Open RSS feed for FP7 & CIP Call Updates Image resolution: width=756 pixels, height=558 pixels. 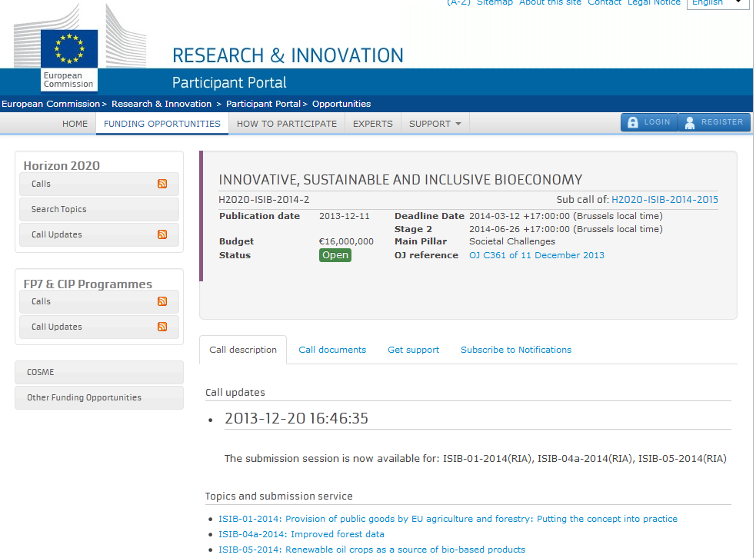162,327
